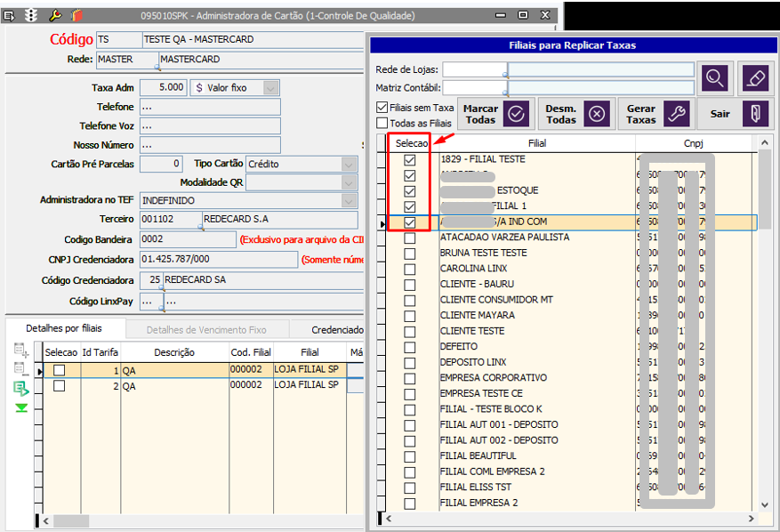The width and height of the screenshot is (780, 532).
Task: Click the Telefone Voz input field
Action: 211,126
